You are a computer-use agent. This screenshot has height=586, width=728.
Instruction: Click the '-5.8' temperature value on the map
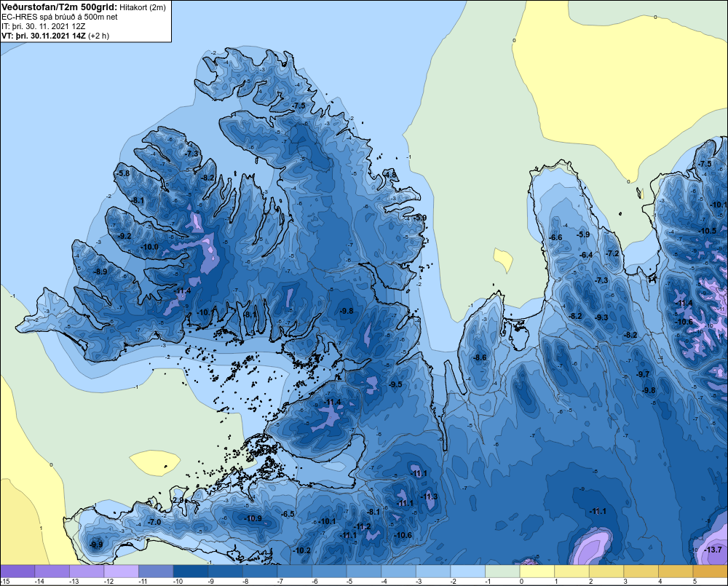[x=123, y=173]
